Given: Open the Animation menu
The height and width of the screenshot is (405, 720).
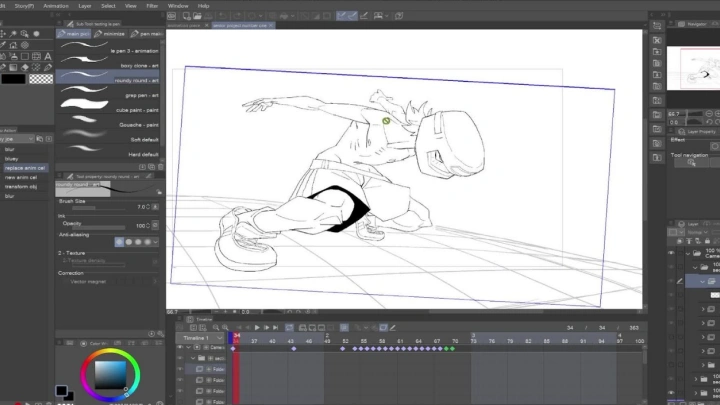Looking at the screenshot, I should (x=56, y=6).
